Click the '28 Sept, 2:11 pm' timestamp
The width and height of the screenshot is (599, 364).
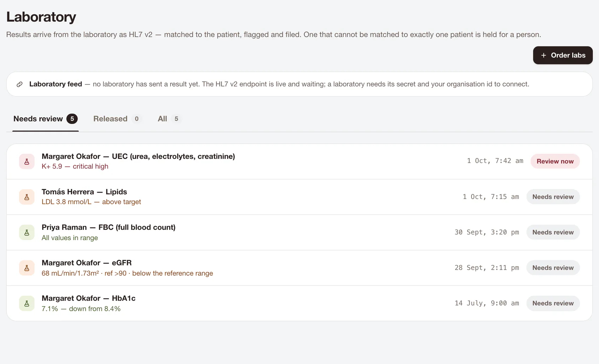487,268
